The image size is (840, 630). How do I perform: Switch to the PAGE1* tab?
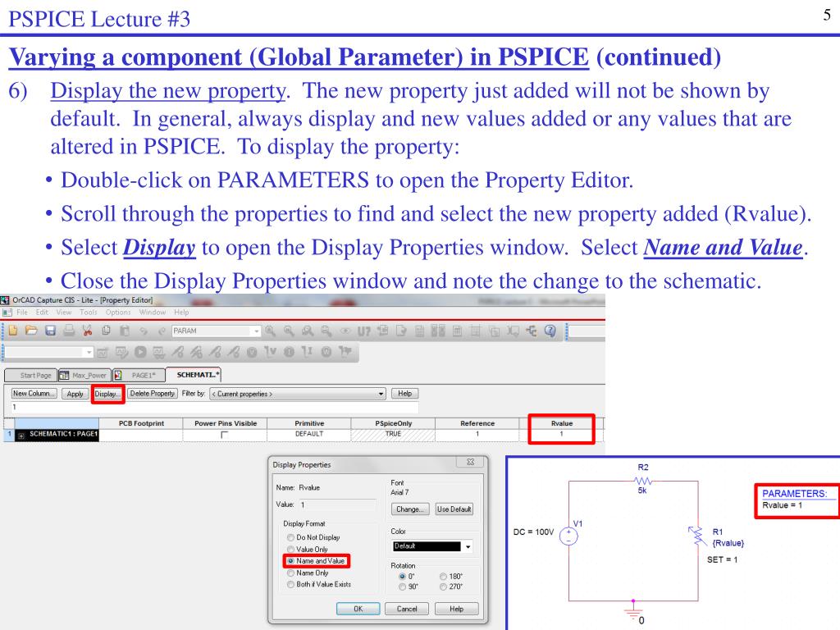click(x=138, y=375)
